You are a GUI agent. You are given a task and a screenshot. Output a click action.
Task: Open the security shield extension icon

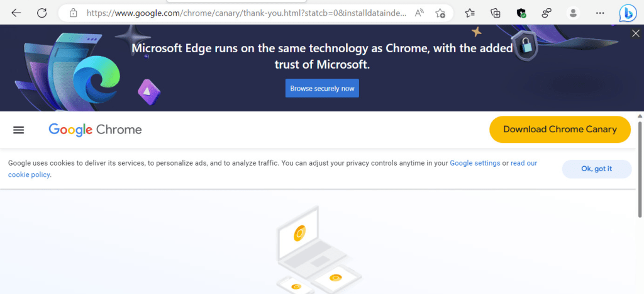point(521,13)
